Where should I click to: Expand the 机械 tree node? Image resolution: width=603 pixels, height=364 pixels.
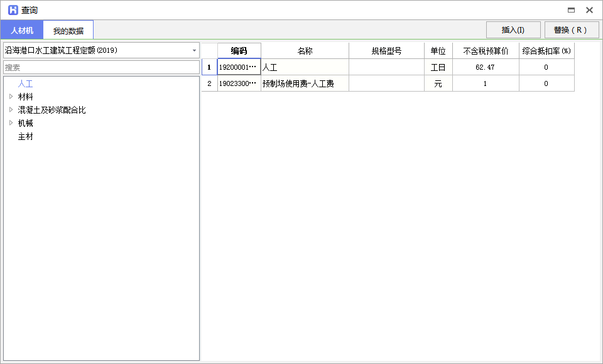tap(11, 123)
